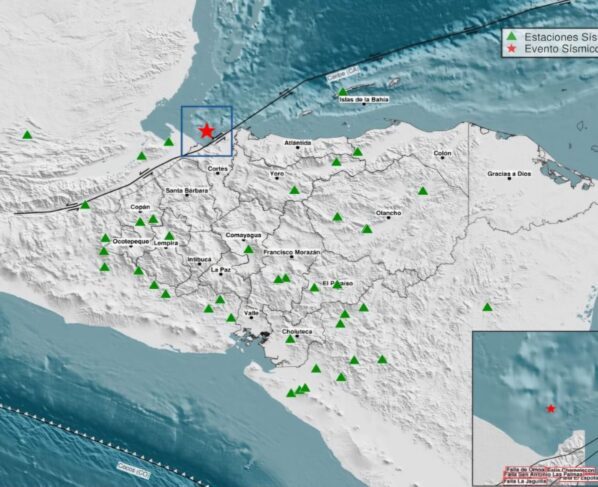Viewport: 598px width, 487px height.
Task: Click the Atlántida department label
Action: (298, 143)
